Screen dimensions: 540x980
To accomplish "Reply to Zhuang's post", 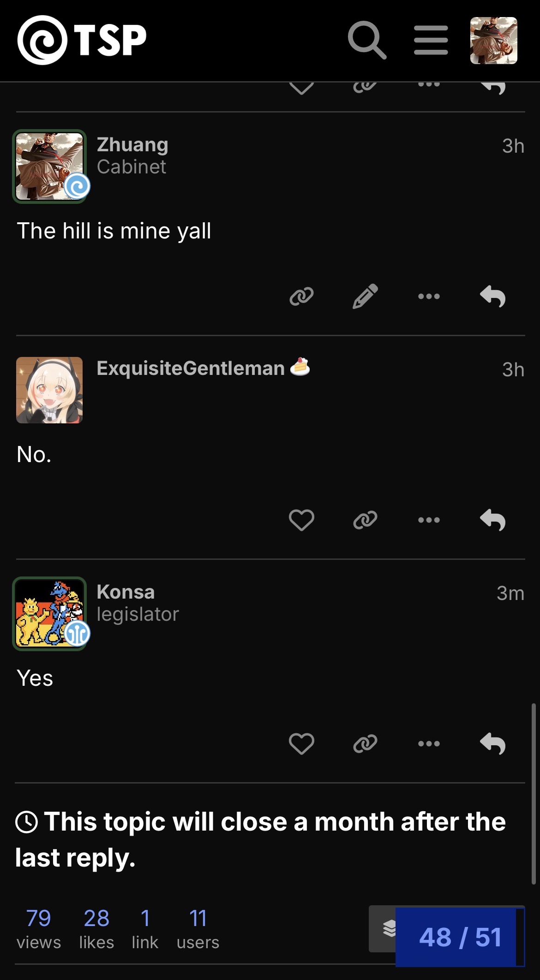I will tap(492, 296).
